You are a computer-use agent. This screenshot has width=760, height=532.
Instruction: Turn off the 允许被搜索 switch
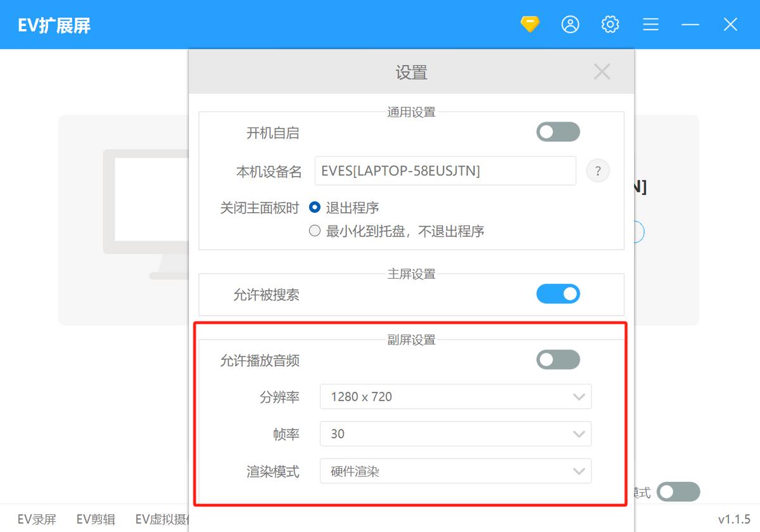(x=558, y=294)
